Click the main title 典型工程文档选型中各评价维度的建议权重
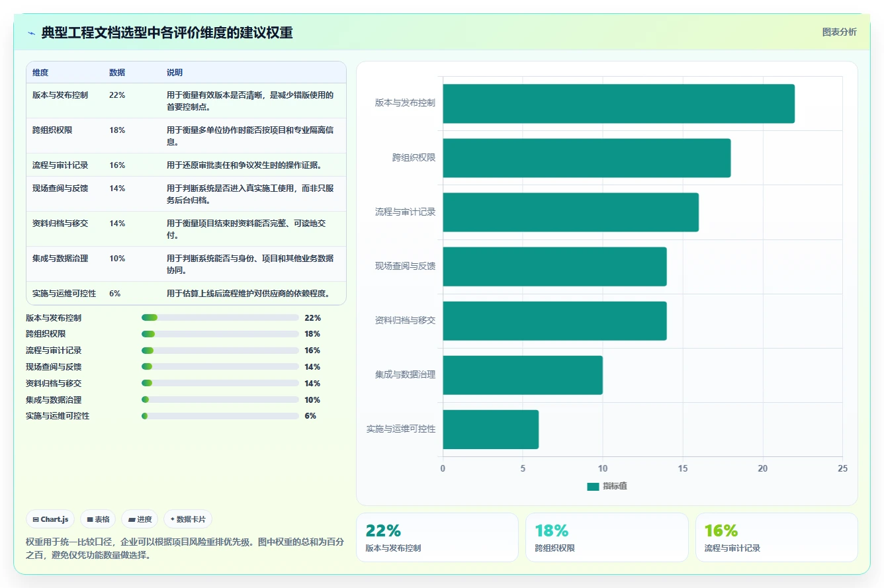884x588 pixels. (167, 33)
